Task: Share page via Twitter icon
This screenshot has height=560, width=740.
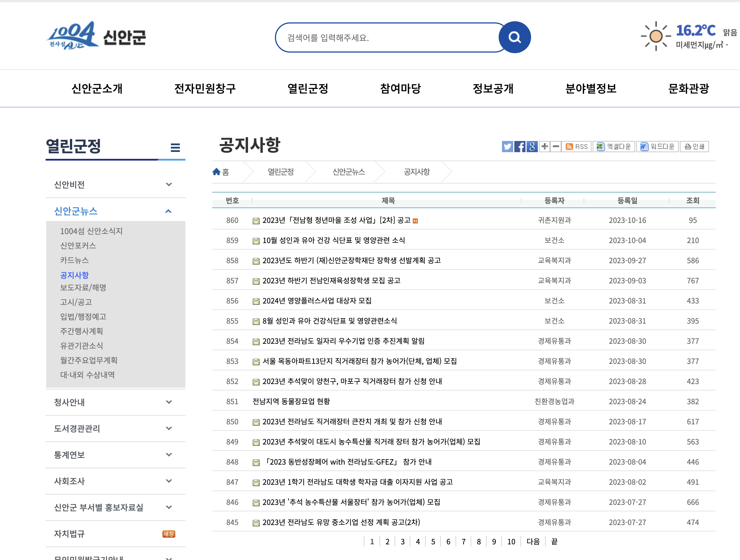Action: (x=507, y=147)
